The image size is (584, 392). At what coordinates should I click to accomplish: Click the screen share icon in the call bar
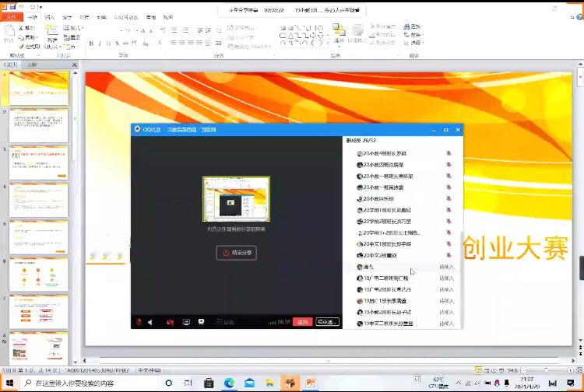[186, 321]
